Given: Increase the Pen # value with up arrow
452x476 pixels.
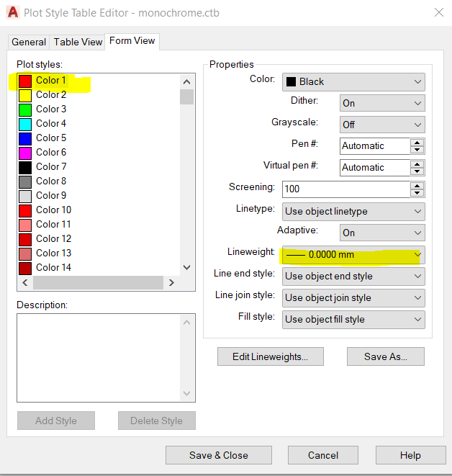Looking at the screenshot, I should click(x=417, y=143).
